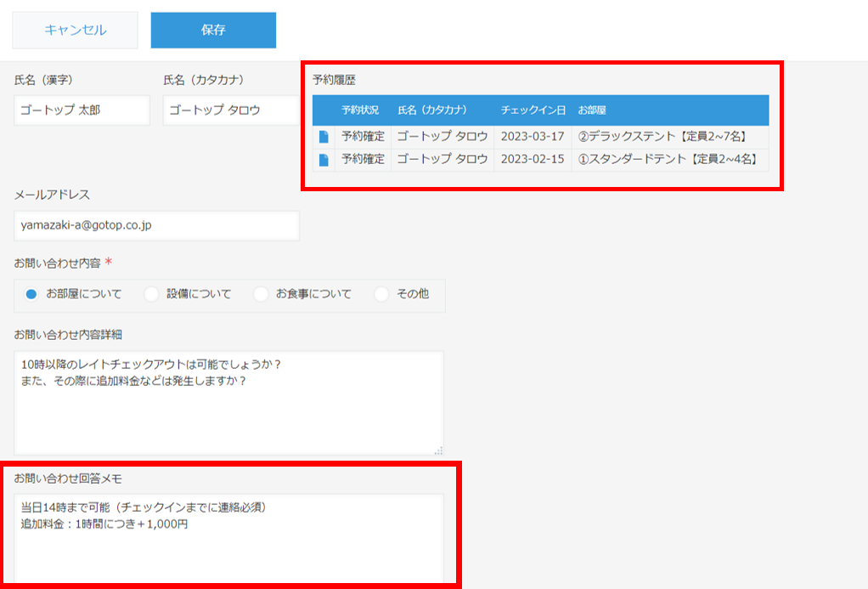Image resolution: width=868 pixels, height=589 pixels.
Task: Click ①スタンダードテント【定員2~4名】 cell
Action: tap(670, 160)
